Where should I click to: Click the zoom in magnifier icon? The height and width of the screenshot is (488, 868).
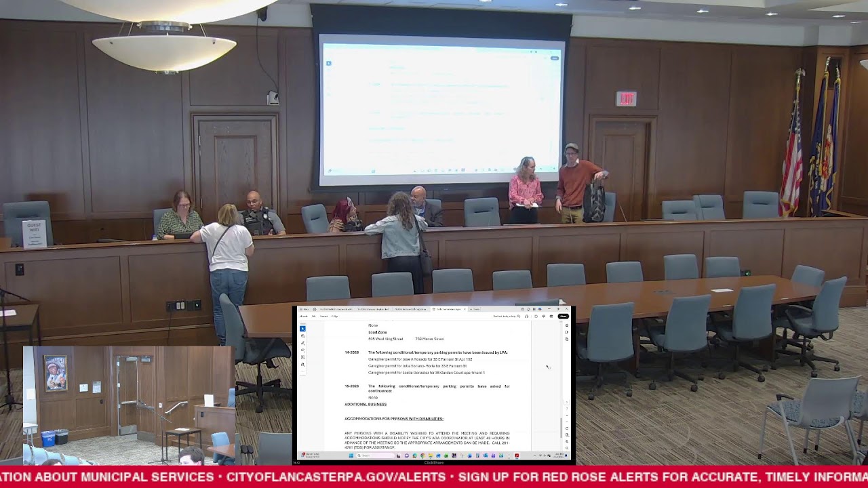click(567, 441)
